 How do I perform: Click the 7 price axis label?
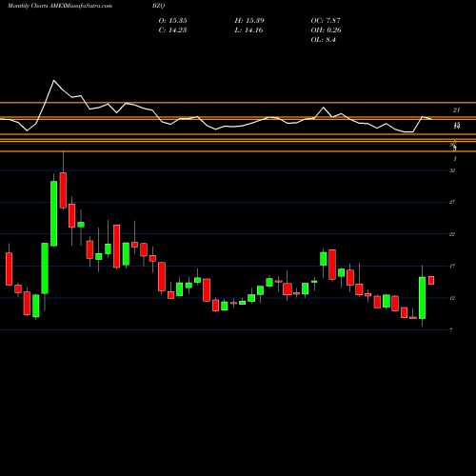(x=451, y=330)
